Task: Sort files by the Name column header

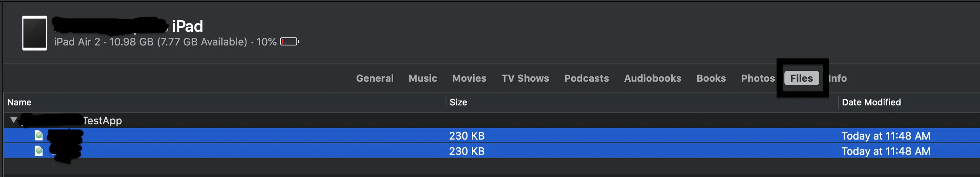Action: [19, 102]
